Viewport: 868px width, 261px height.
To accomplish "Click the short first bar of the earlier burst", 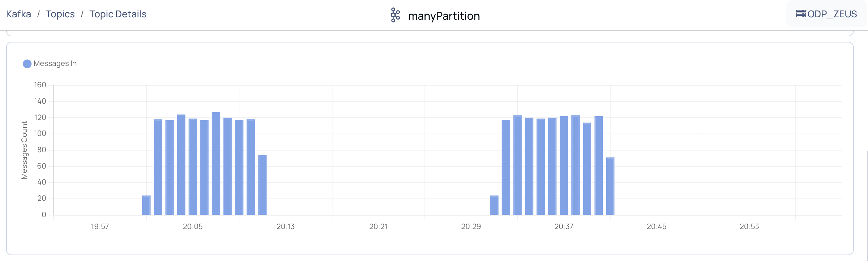I will pos(146,205).
